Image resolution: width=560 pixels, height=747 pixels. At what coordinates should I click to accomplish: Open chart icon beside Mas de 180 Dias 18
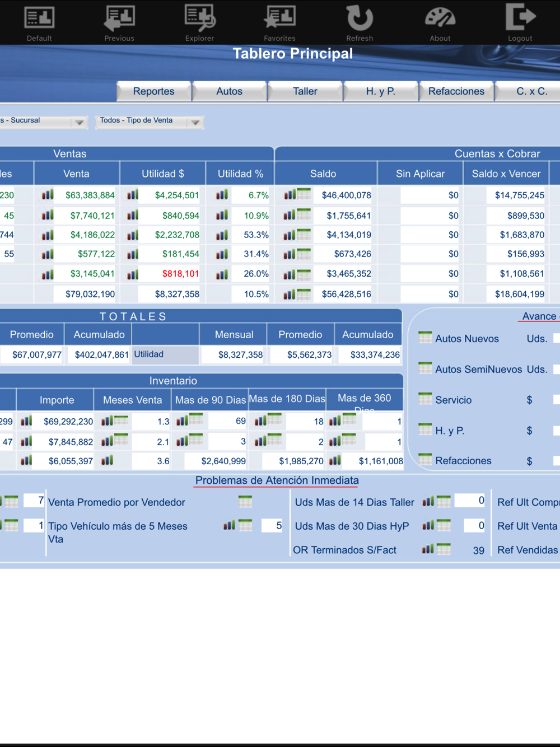260,421
